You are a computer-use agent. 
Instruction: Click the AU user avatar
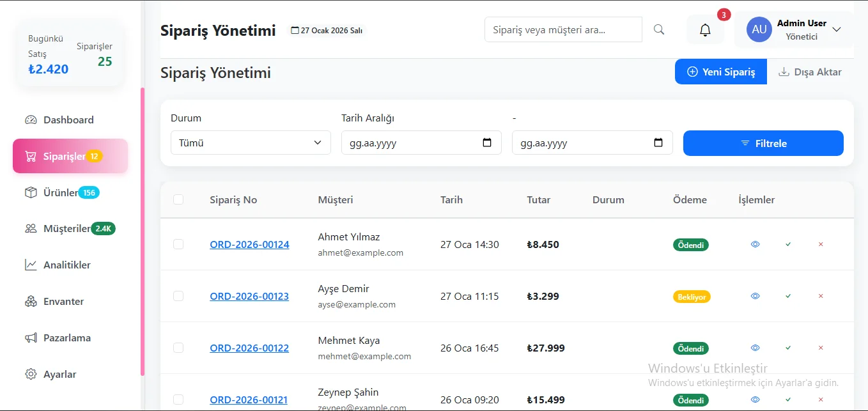[759, 29]
